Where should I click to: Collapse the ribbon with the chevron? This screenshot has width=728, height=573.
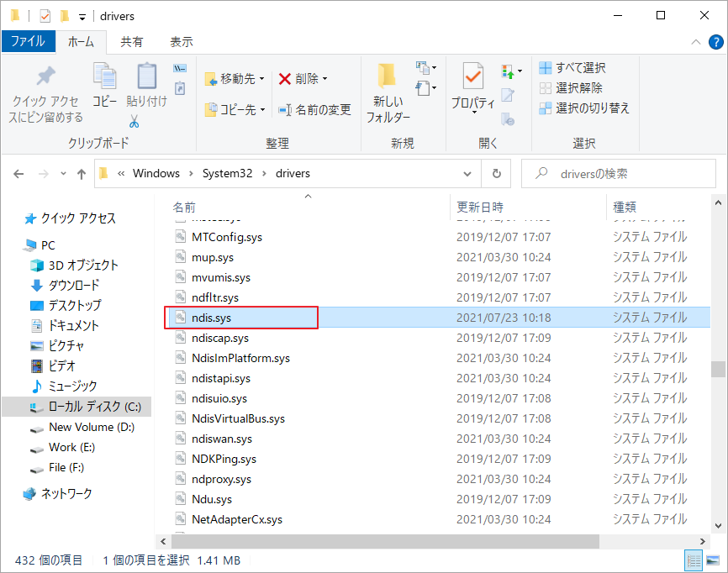[x=695, y=42]
